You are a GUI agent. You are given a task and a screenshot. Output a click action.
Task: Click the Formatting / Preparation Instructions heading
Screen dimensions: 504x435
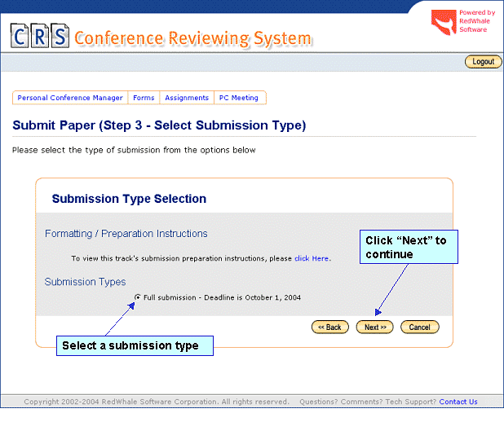126,234
